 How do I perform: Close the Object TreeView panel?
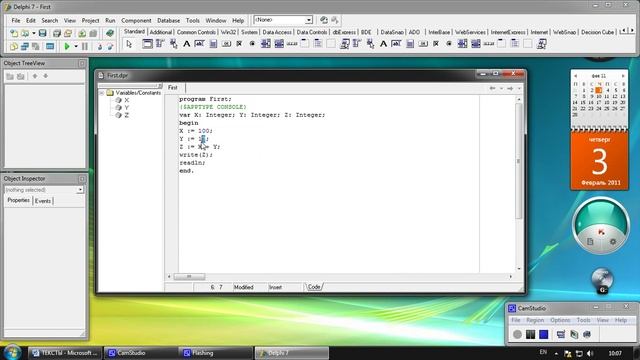82,63
